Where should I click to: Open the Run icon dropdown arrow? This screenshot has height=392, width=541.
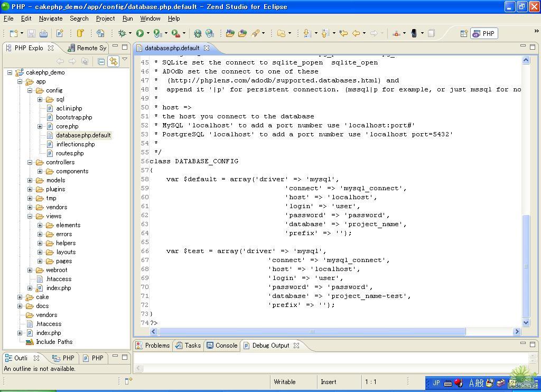[x=148, y=33]
